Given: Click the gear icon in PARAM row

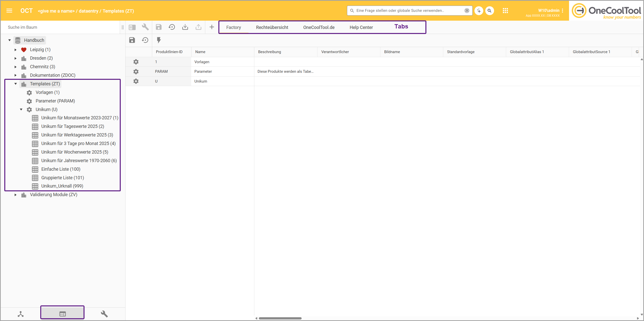Looking at the screenshot, I should coord(136,72).
